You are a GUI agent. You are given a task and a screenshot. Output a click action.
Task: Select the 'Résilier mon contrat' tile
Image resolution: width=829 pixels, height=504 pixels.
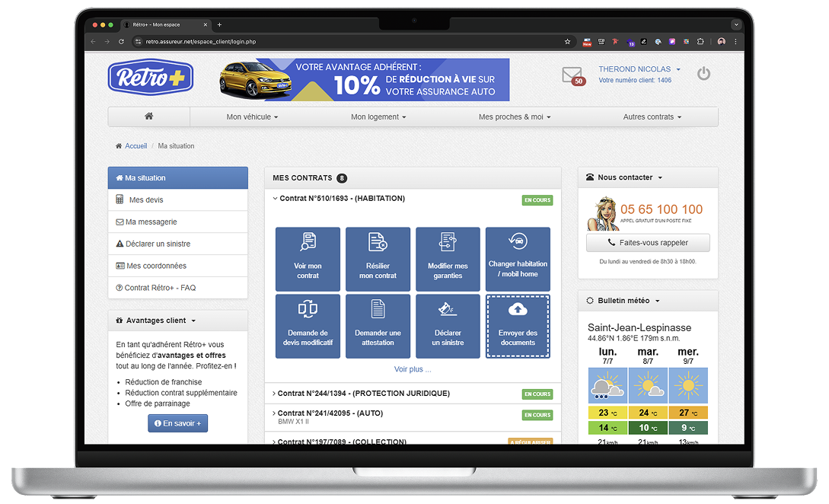pos(378,259)
